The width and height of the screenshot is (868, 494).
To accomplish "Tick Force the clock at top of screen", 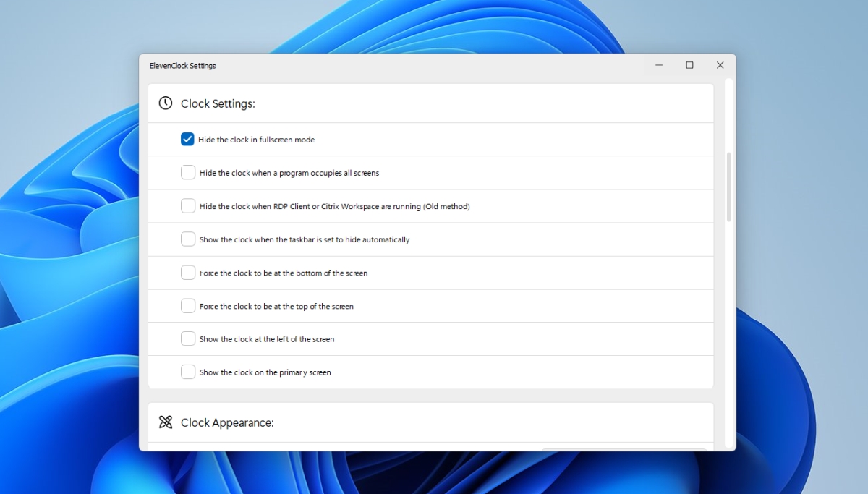I will coord(188,306).
